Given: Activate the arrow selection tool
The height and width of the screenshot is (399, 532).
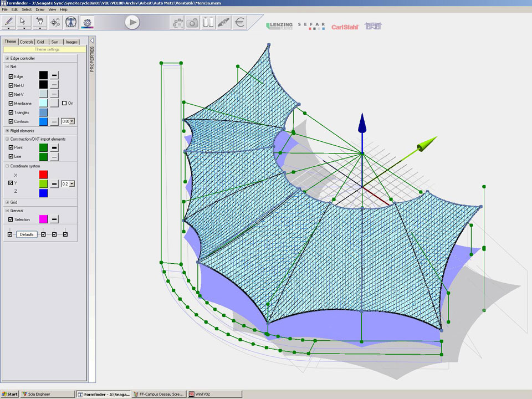Looking at the screenshot, I should click(23, 22).
